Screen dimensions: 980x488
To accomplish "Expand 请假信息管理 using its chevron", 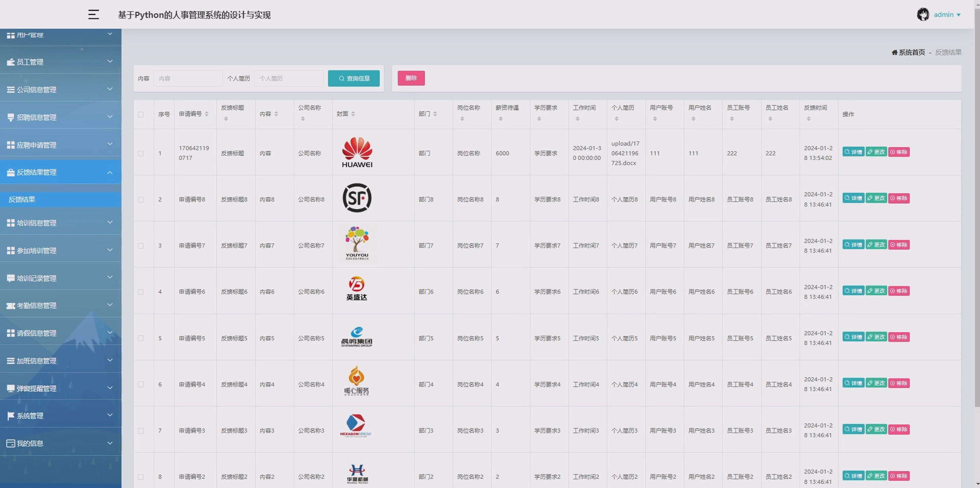I will point(110,333).
